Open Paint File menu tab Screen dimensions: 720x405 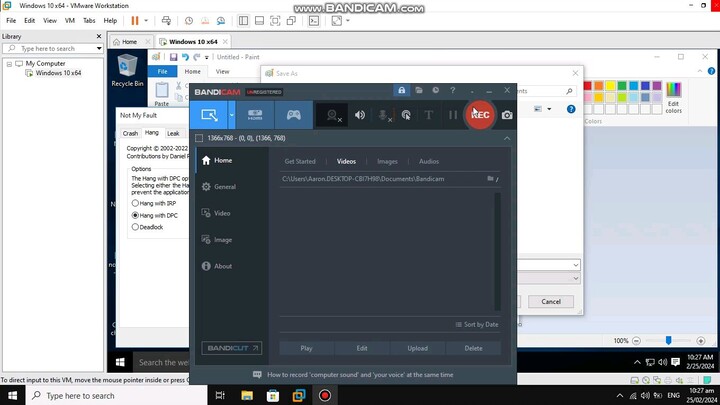[163, 72]
